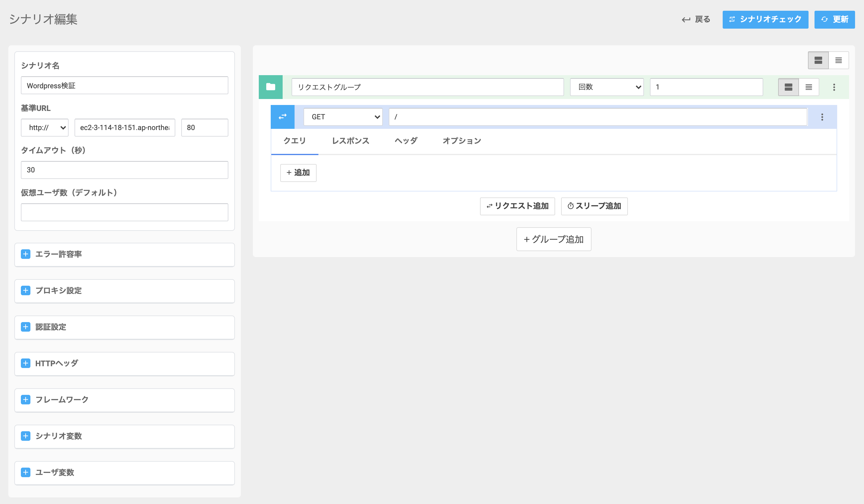Expand the エラー許容率 section plus icon
Image resolution: width=864 pixels, height=504 pixels.
(26, 254)
